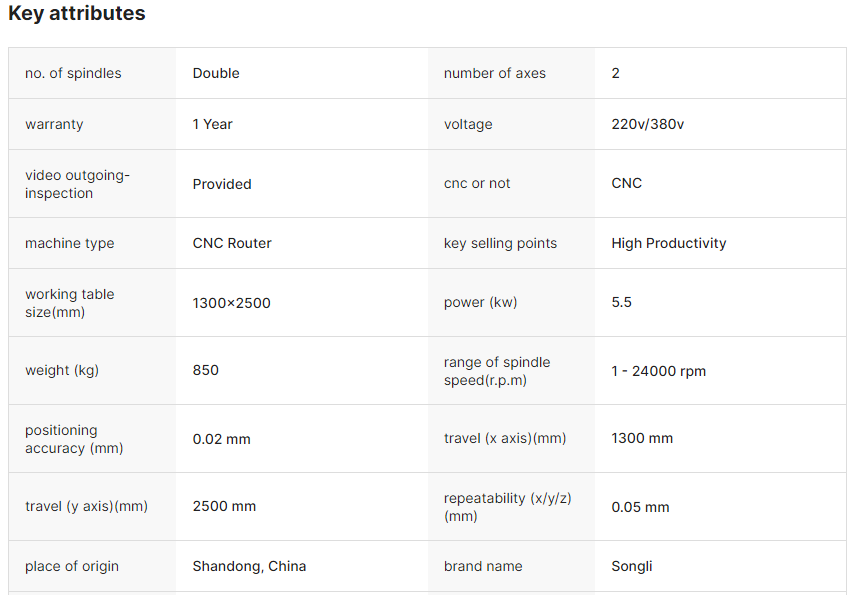
Task: Click the "Shandong, China" place of origin value
Action: point(250,566)
